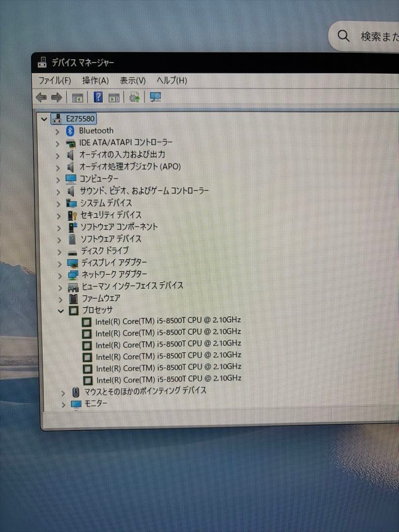Select the ヒューマン インターフェイス デバイス label
The image size is (399, 532).
point(133,286)
